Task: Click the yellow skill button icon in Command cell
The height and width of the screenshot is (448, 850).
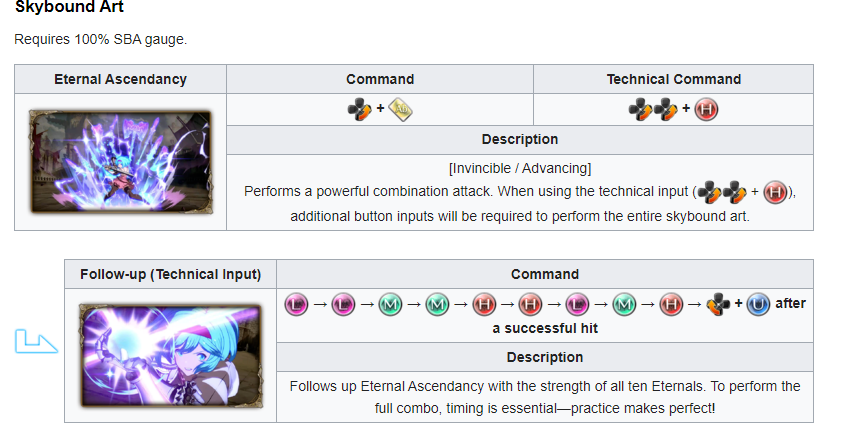Action: pos(401,110)
